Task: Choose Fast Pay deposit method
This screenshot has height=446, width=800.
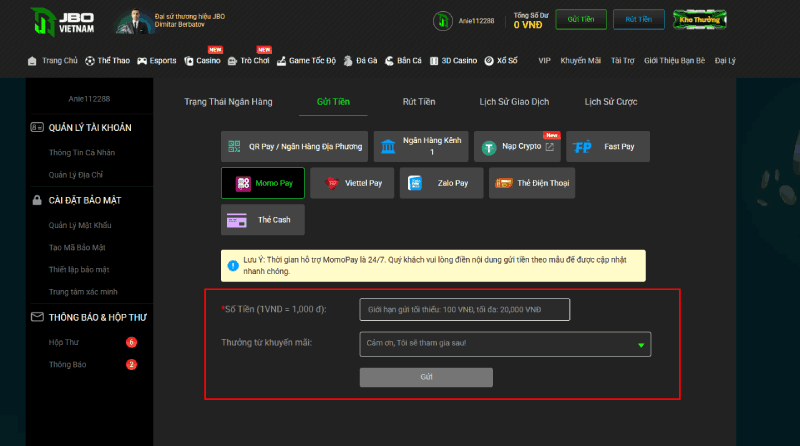Action: click(608, 146)
